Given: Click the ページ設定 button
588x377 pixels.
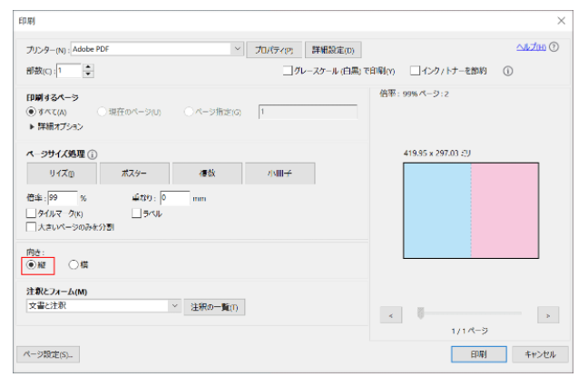Looking at the screenshot, I should [x=48, y=353].
